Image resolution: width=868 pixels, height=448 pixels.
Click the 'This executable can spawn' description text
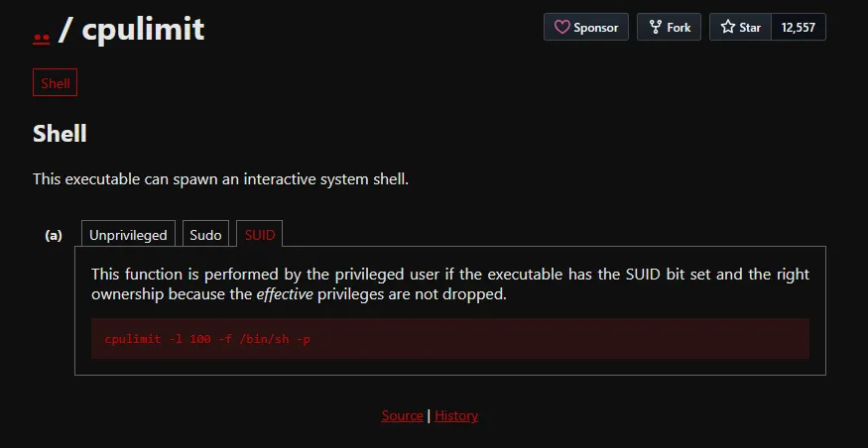tap(220, 179)
